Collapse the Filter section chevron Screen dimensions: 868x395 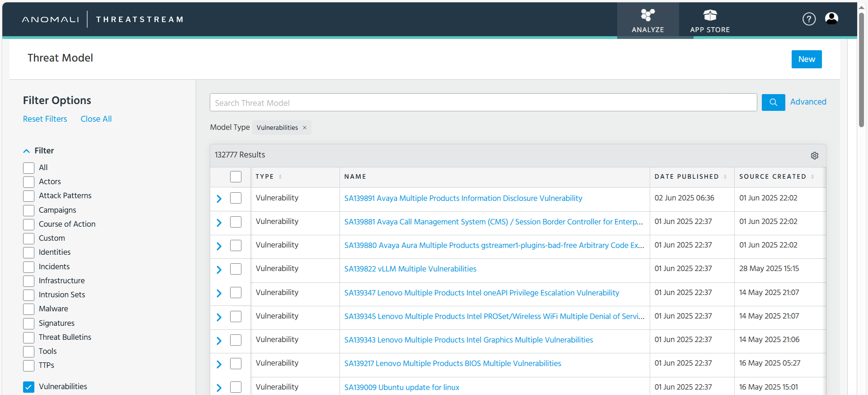click(26, 151)
